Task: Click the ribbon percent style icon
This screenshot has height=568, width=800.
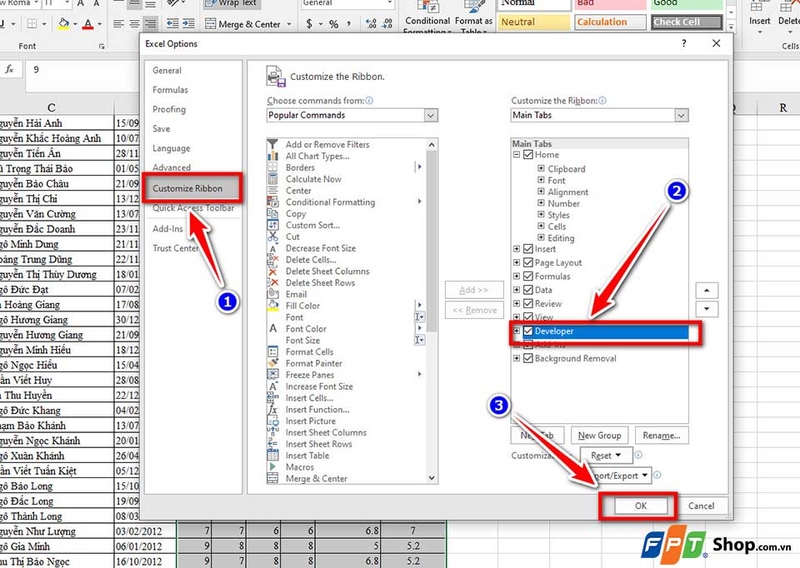Action: pos(334,24)
